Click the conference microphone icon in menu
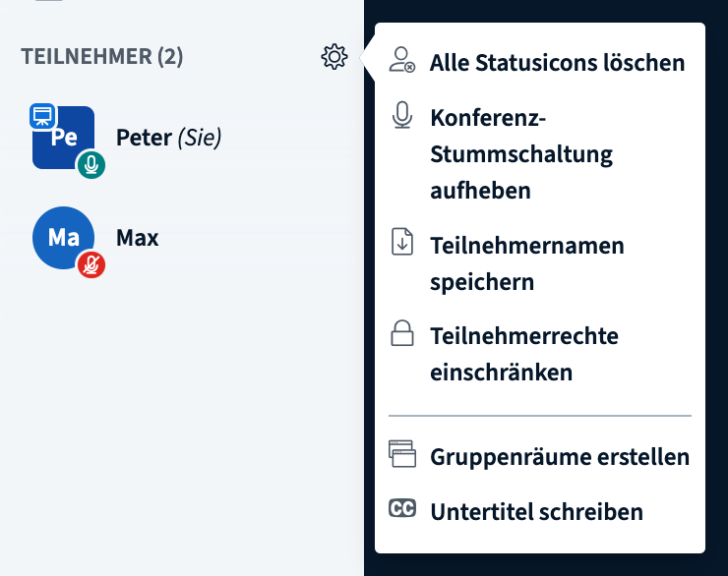Viewport: 728px width, 576px height. [402, 115]
